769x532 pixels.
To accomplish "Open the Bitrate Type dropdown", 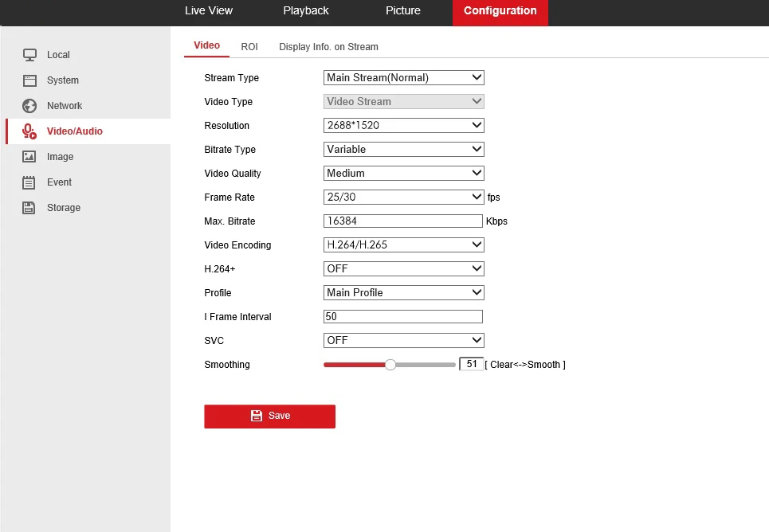I will point(404,149).
